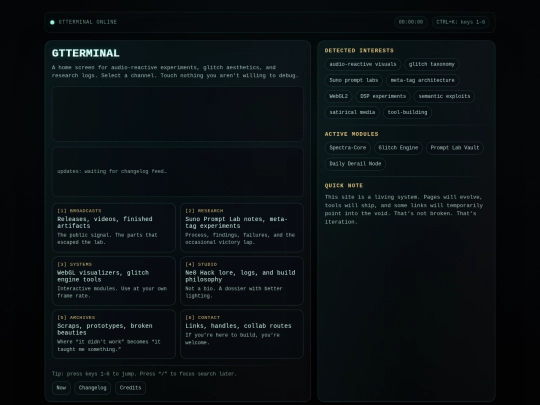
Task: Click the empty visualizer panel above updates
Action: pyautogui.click(x=178, y=114)
